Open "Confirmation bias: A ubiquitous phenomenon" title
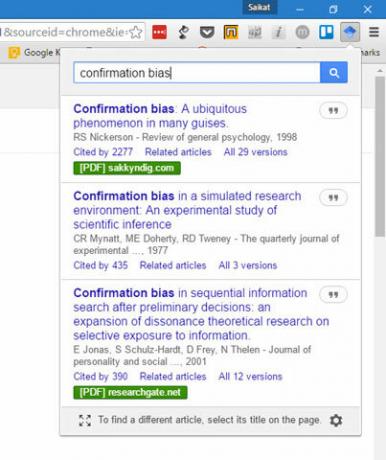 click(x=160, y=116)
